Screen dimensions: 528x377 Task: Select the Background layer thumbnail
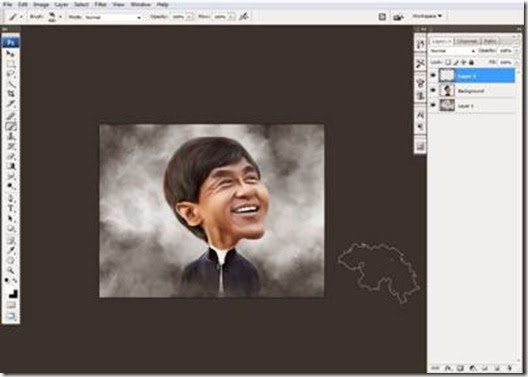point(448,90)
